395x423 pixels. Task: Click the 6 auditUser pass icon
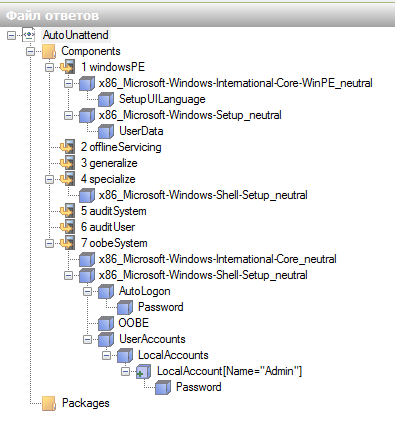tap(68, 227)
